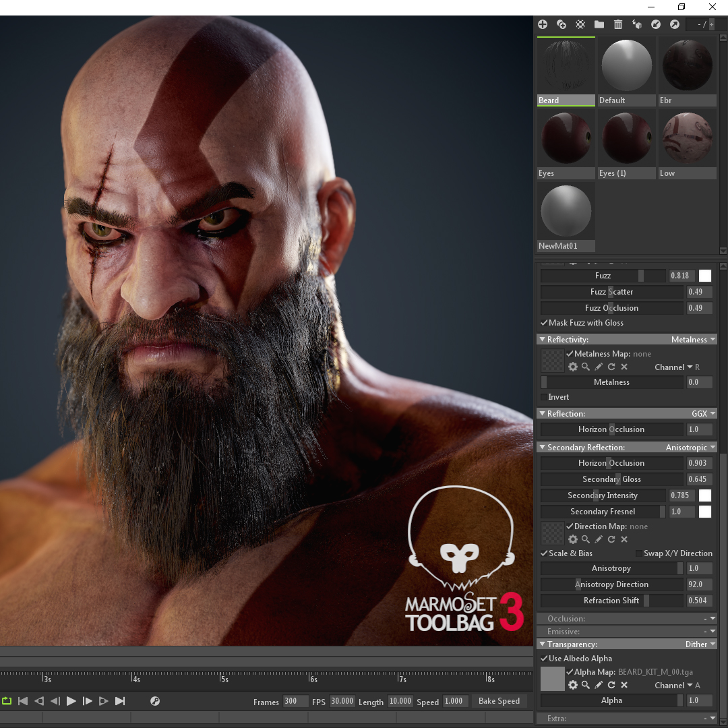Go to next keyframe button

click(x=104, y=701)
